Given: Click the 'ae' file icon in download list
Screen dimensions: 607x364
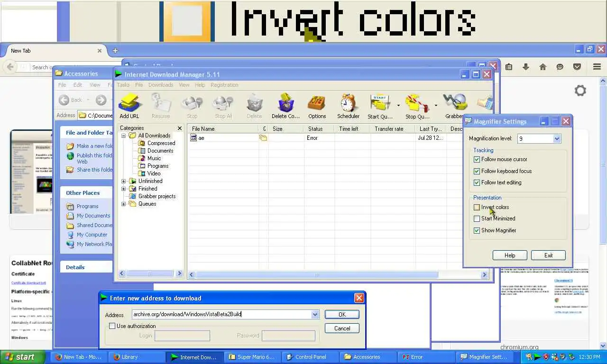Looking at the screenshot, I should coord(193,138).
